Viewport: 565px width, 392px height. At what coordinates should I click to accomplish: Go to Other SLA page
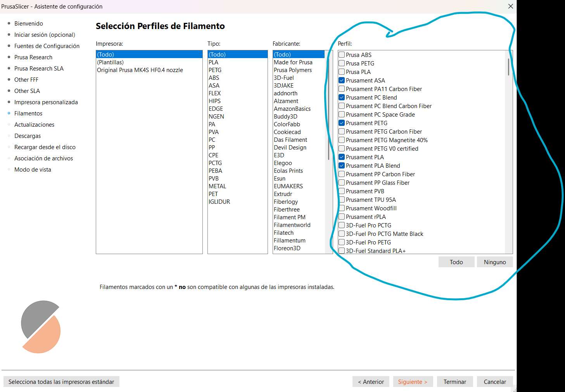[x=27, y=91]
